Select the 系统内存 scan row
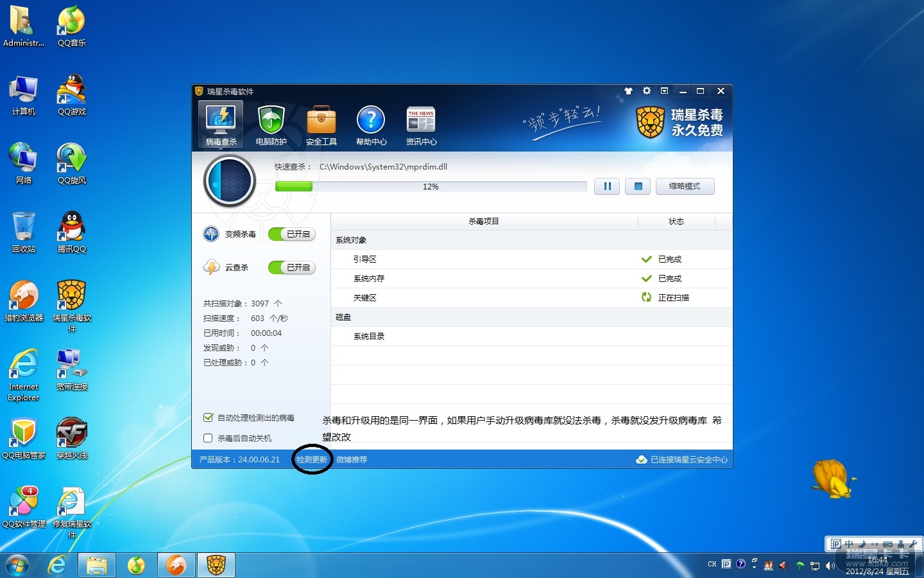The width and height of the screenshot is (924, 578). (x=531, y=279)
